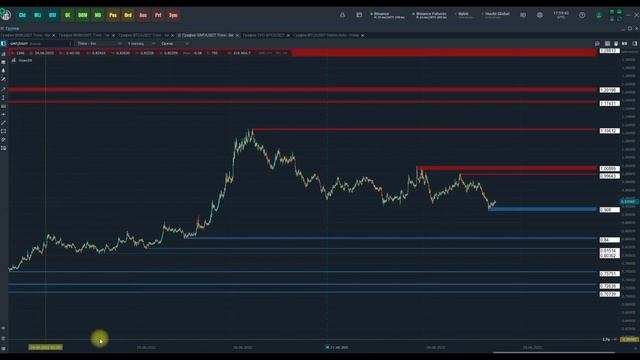
Task: Select the trend line drawing tool
Action: (3, 79)
